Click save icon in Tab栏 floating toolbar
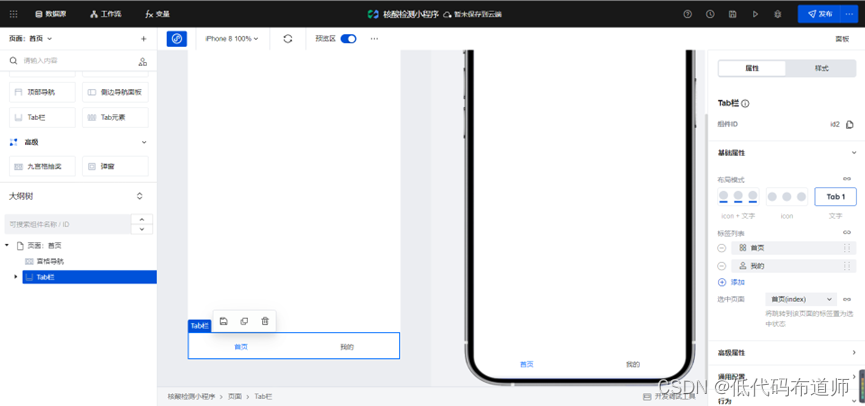865x406 pixels. click(x=223, y=321)
